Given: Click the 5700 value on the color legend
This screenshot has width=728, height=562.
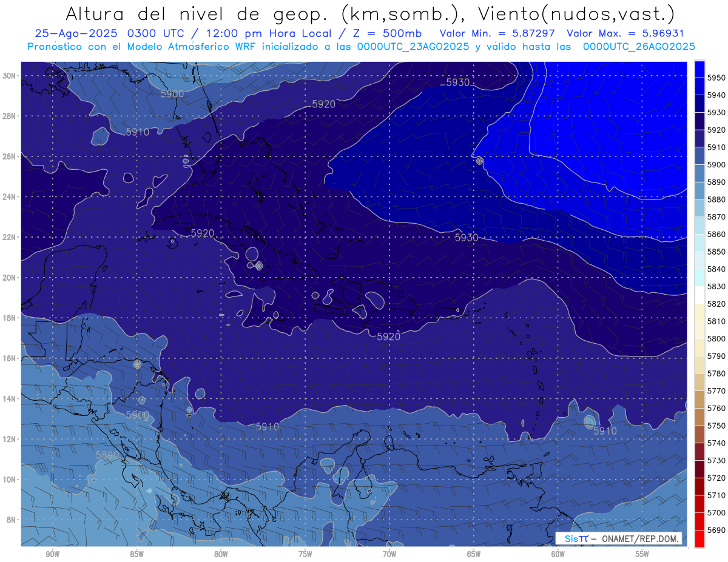Looking at the screenshot, I should pos(716,512).
